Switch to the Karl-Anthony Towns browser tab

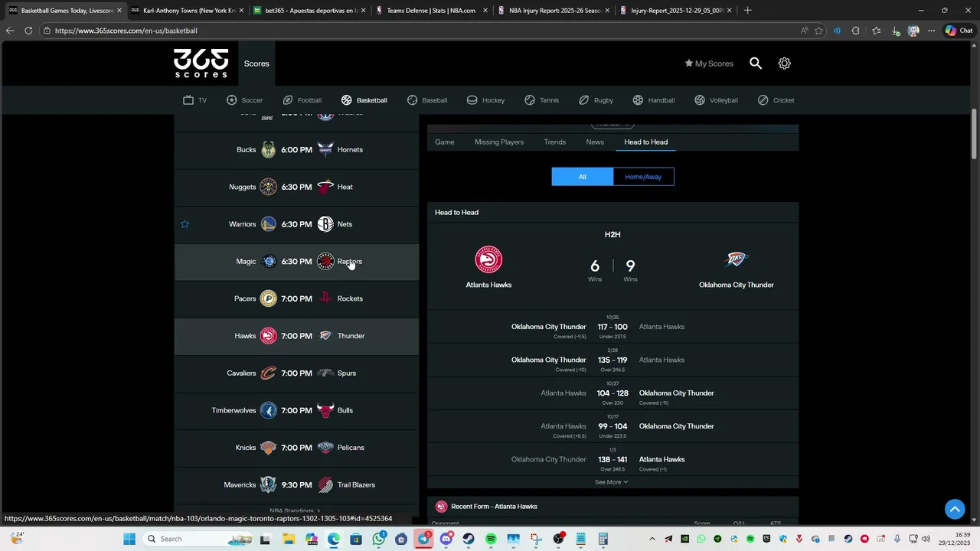(188, 11)
